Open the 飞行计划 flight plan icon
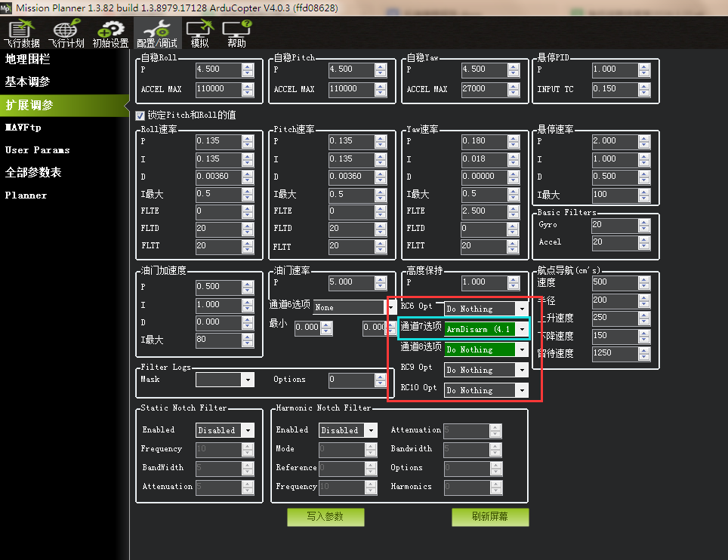Screen dimensions: 728x560 66,33
